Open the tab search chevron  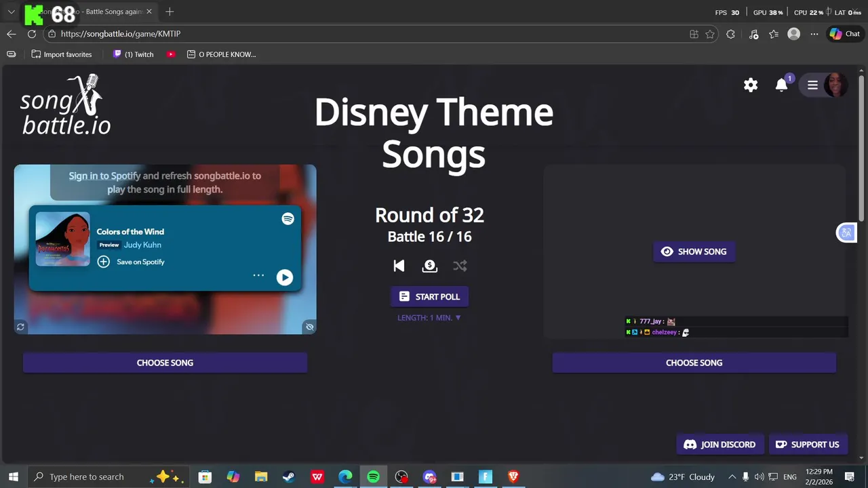tap(11, 12)
